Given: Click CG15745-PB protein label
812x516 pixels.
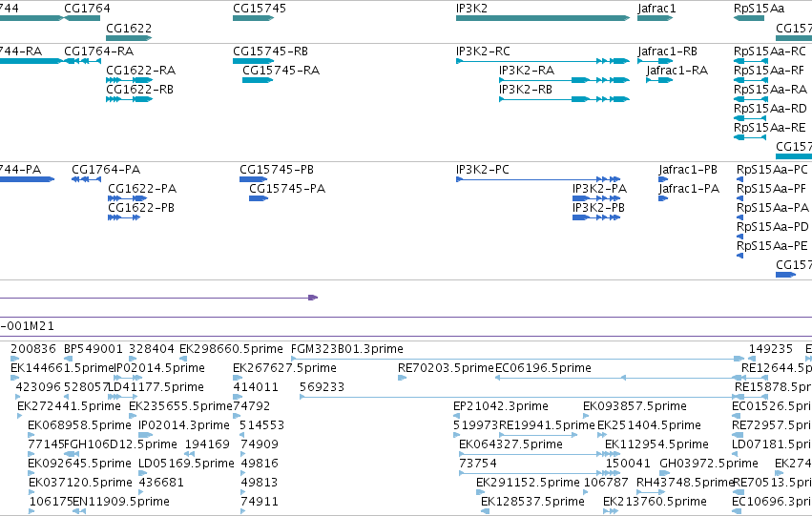Looking at the screenshot, I should coord(277,170).
